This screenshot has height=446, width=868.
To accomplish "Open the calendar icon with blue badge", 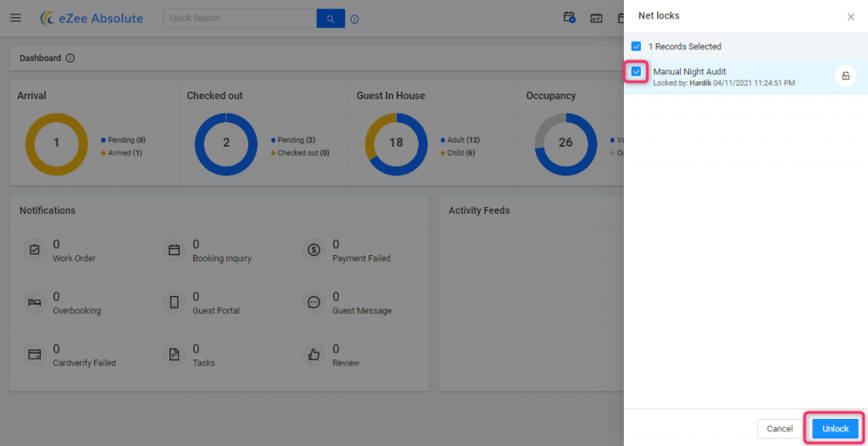I will [x=569, y=18].
